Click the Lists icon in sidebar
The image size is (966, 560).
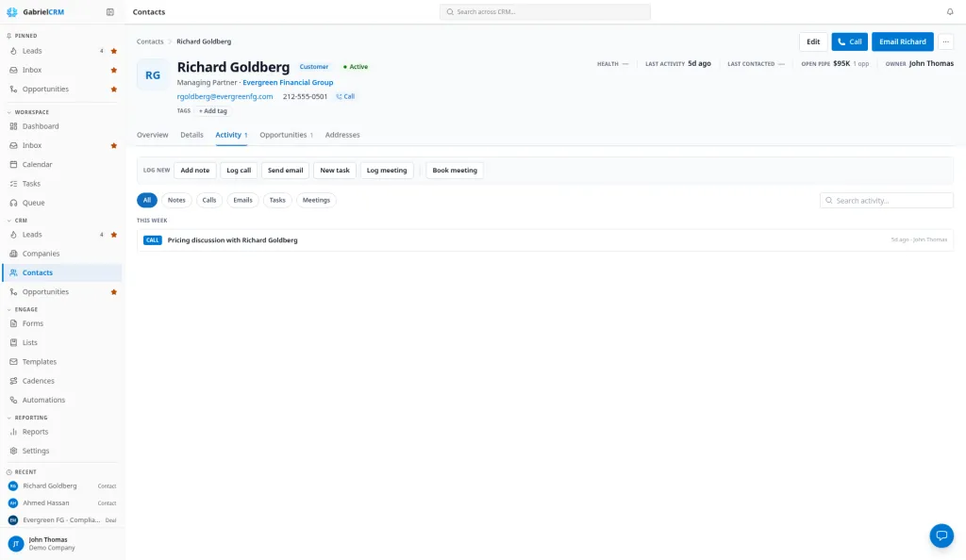(13, 342)
